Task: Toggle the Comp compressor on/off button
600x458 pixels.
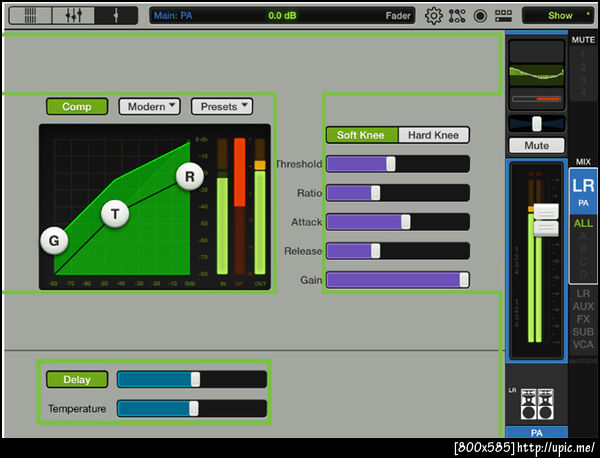Action: (x=77, y=106)
